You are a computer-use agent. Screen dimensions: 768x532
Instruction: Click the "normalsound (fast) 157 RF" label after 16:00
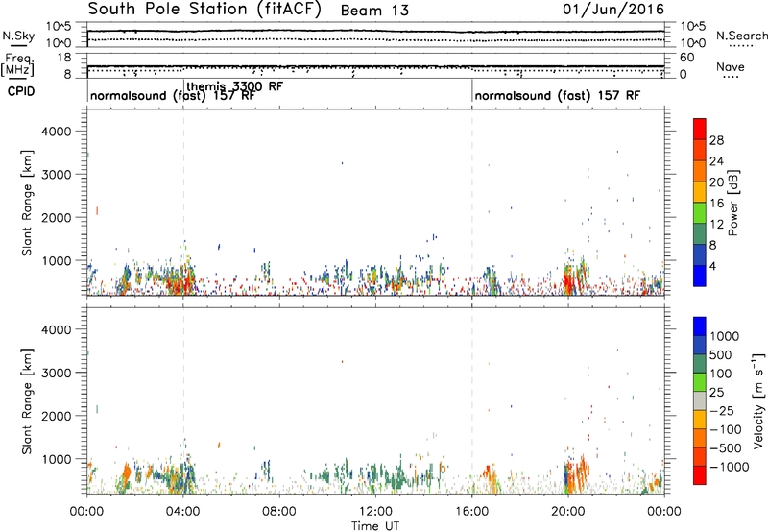click(558, 95)
